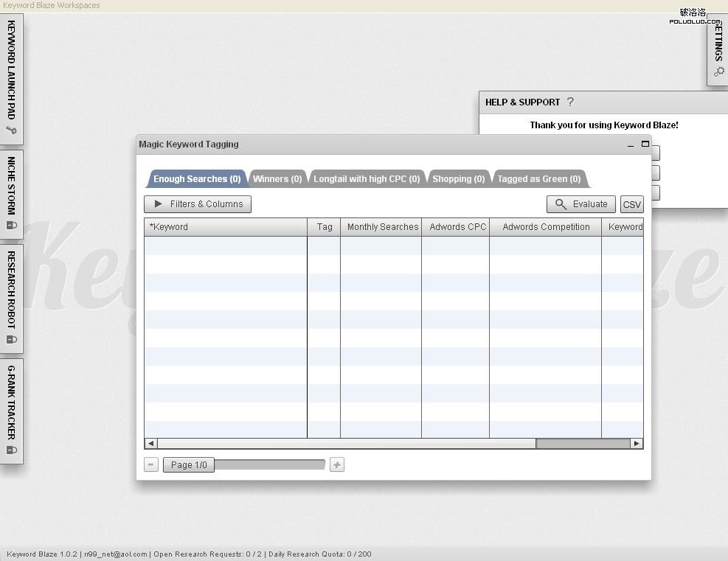Click the page slider track
Viewport: 728px width, 561px height.
tap(270, 464)
